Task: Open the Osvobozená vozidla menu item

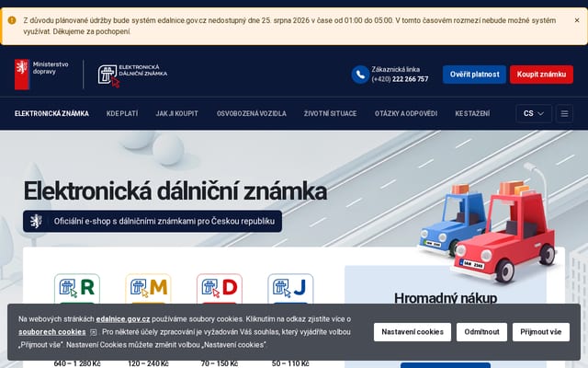Action: tap(252, 113)
